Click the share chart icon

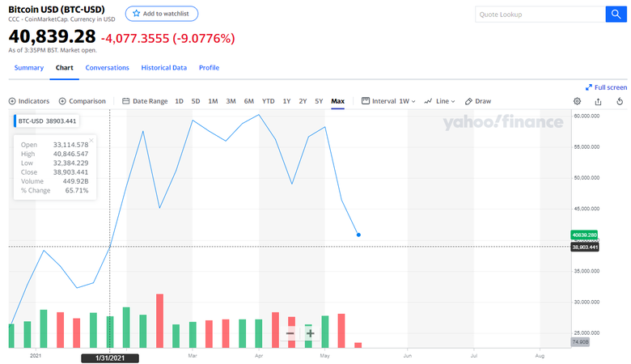[598, 101]
